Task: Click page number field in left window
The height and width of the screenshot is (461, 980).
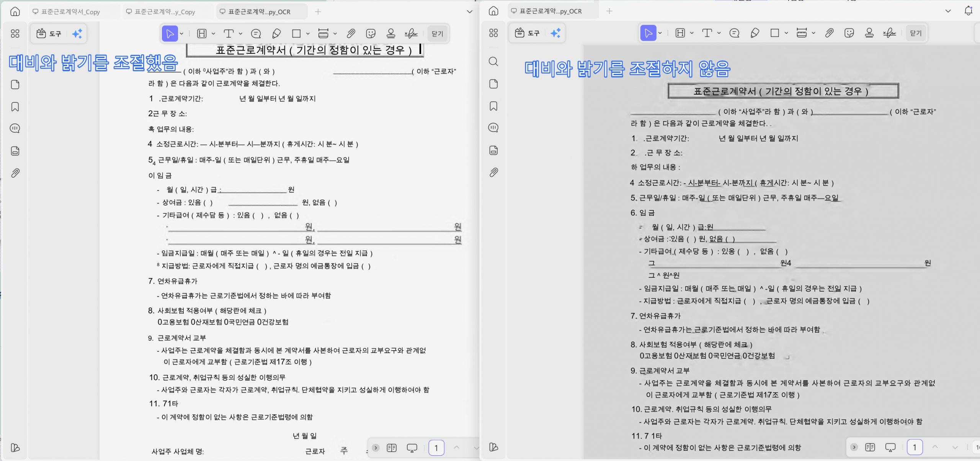Action: point(436,448)
